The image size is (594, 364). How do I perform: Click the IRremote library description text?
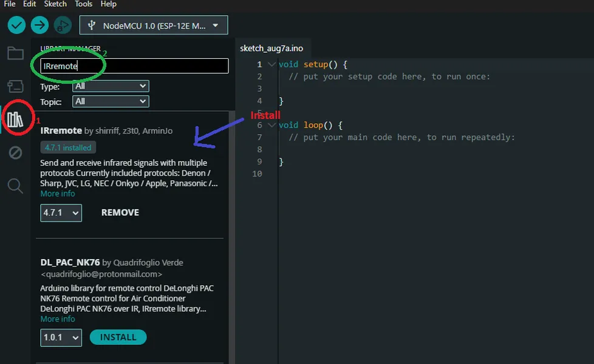click(129, 173)
